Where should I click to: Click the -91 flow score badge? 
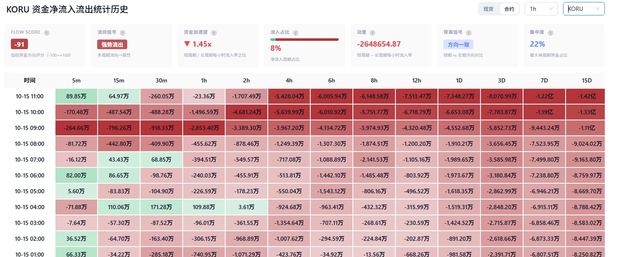click(x=19, y=44)
